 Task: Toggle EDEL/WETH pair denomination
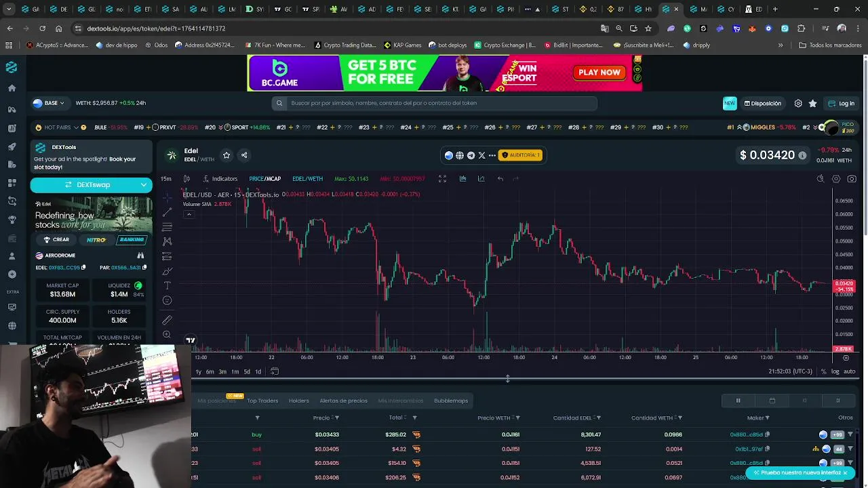307,179
